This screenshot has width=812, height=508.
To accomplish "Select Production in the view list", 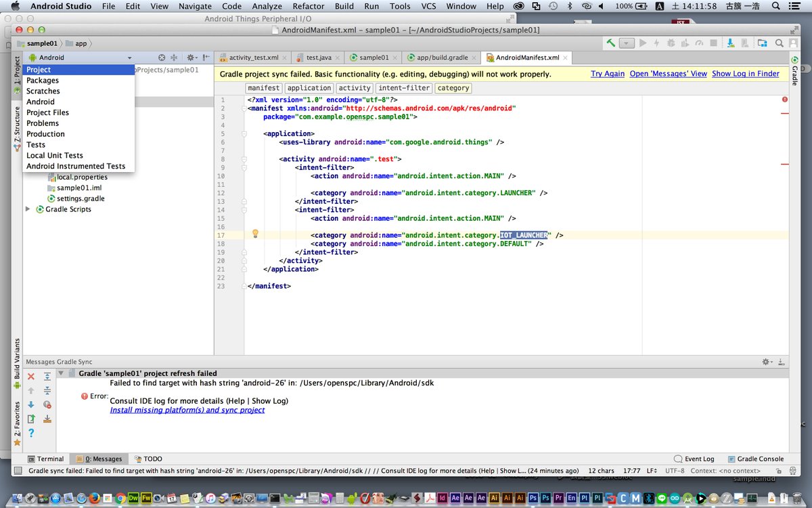I will (x=78, y=134).
